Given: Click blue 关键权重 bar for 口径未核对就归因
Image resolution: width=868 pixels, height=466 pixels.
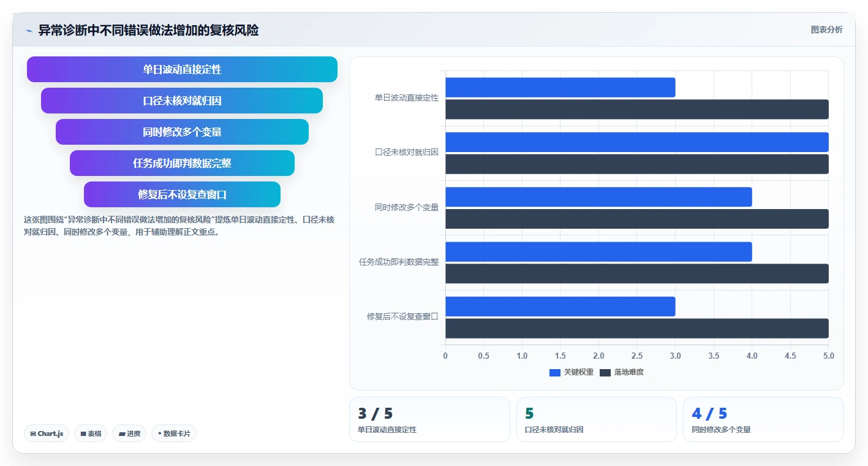Looking at the screenshot, I should point(637,142).
